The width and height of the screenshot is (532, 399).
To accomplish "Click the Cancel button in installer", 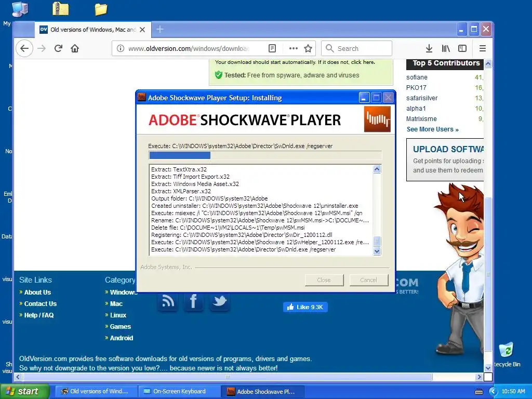I will coord(369,280).
